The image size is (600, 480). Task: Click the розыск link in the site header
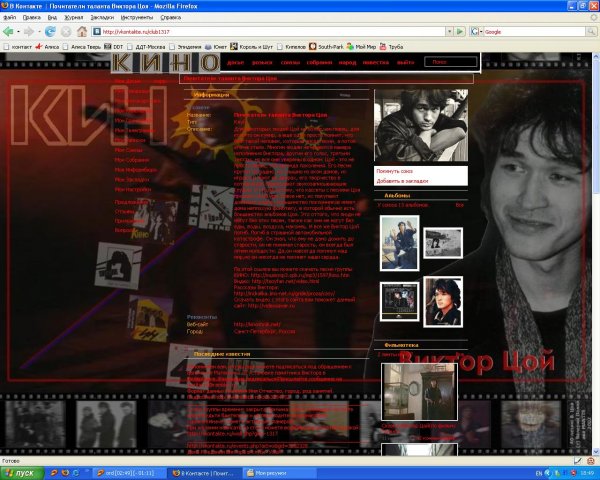pos(262,62)
